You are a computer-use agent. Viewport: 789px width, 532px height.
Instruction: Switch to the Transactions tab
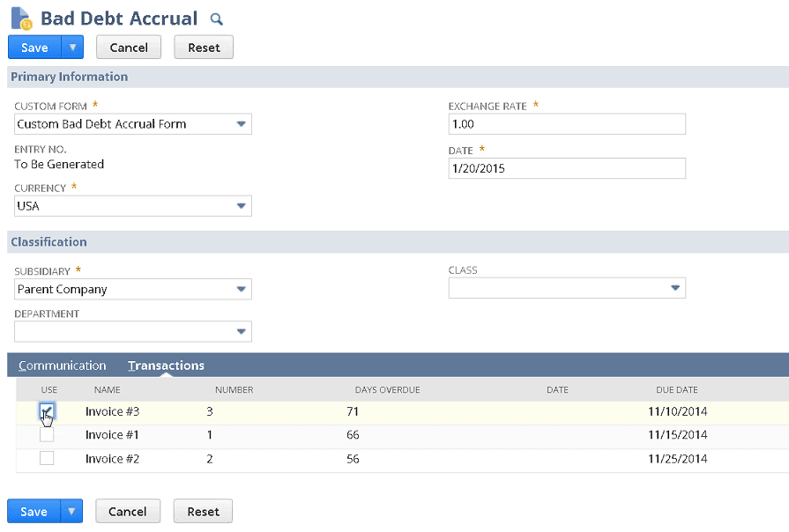(166, 366)
